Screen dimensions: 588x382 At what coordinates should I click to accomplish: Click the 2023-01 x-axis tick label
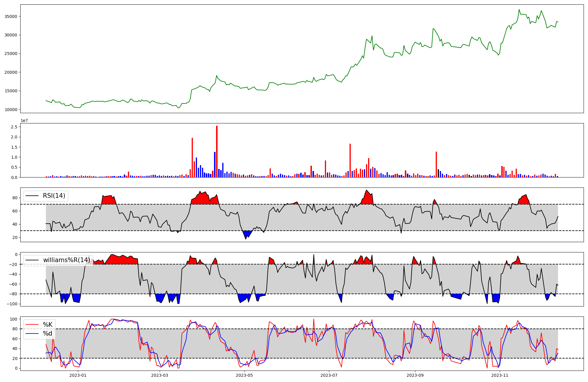(x=78, y=375)
